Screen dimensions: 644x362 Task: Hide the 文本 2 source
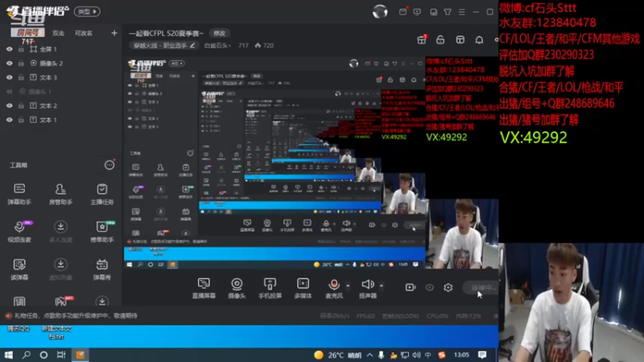(x=9, y=105)
